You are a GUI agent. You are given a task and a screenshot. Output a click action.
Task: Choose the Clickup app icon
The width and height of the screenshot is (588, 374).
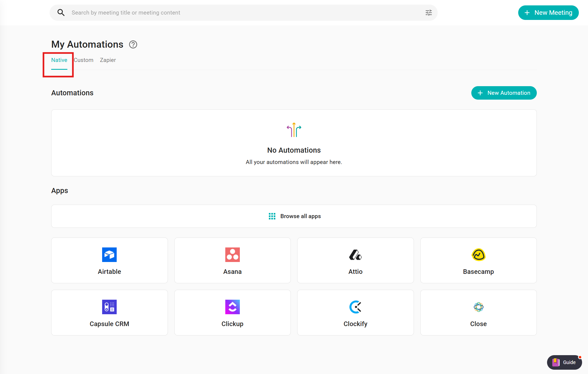[x=232, y=307]
